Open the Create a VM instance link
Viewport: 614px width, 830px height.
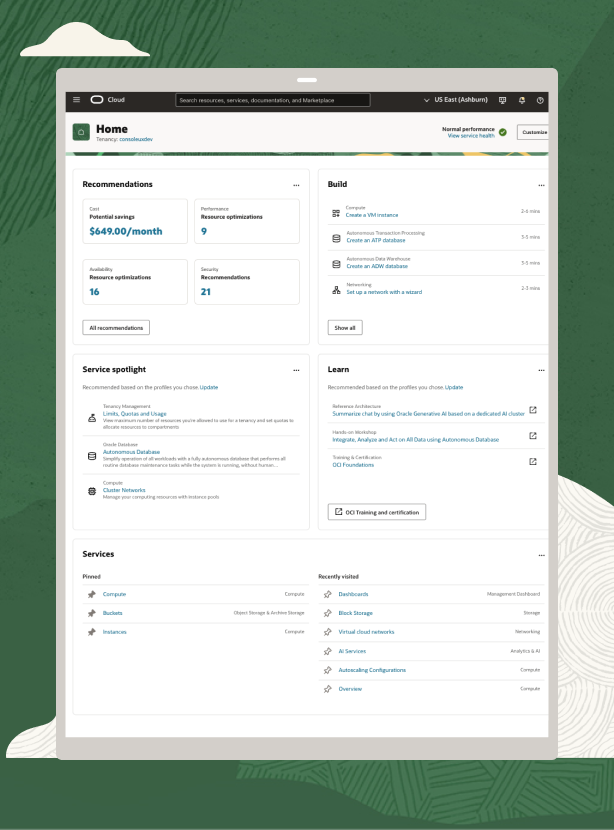372,215
